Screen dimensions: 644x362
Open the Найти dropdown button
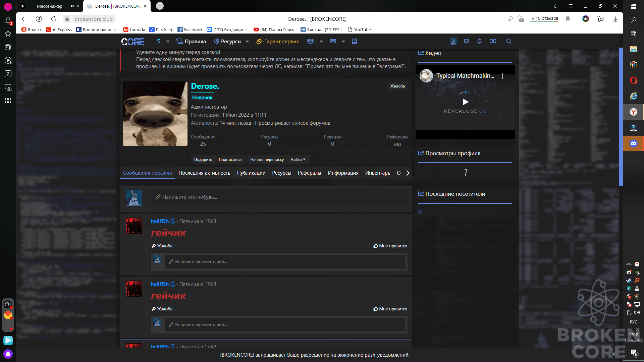(298, 160)
